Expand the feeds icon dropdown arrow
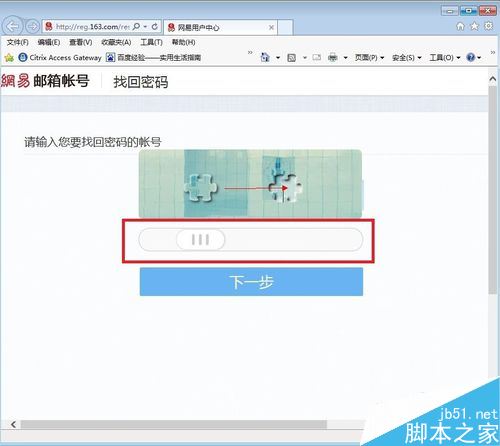 click(x=305, y=58)
